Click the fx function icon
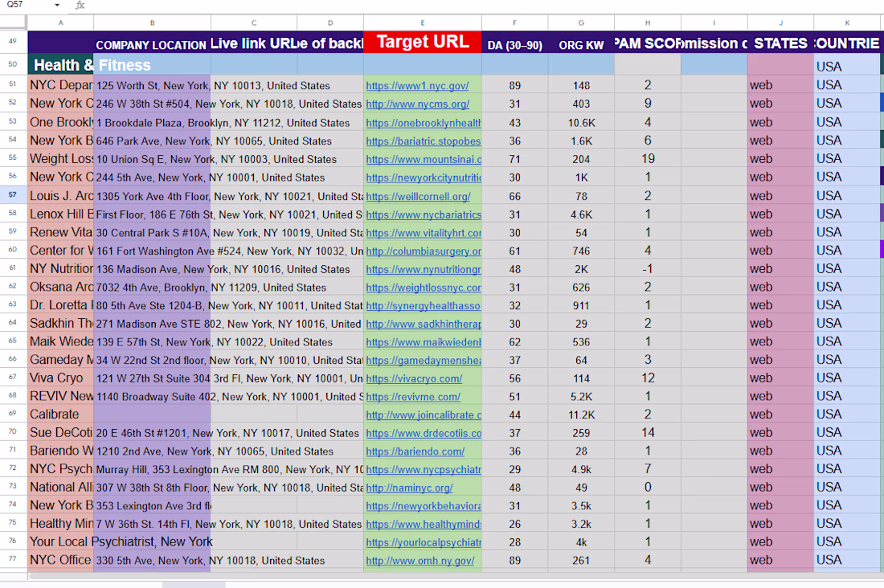 point(80,5)
